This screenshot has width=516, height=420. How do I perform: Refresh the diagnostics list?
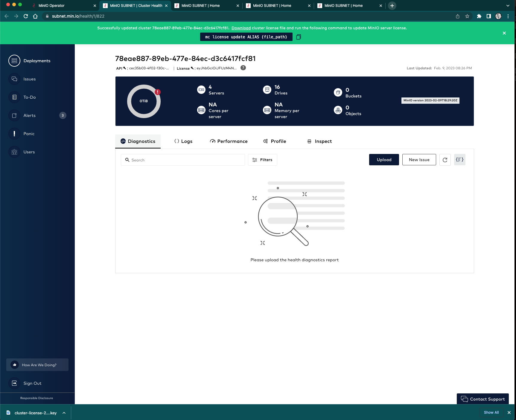445,160
